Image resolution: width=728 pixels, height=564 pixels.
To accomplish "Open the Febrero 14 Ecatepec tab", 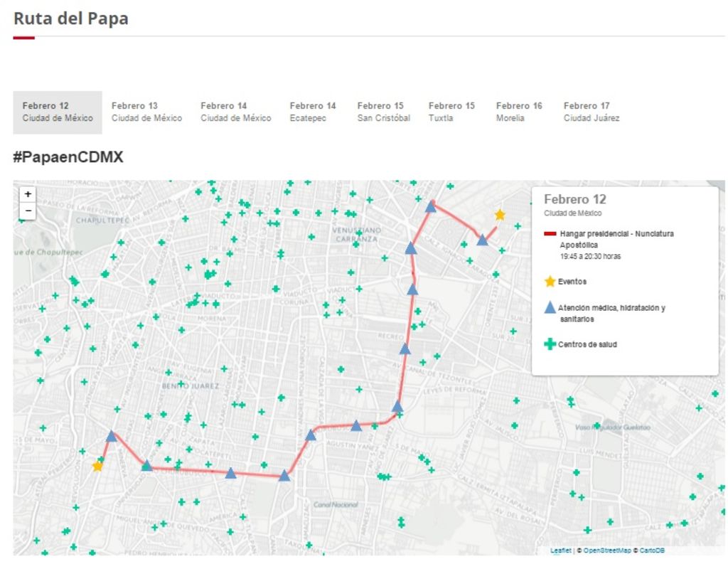I will (312, 112).
